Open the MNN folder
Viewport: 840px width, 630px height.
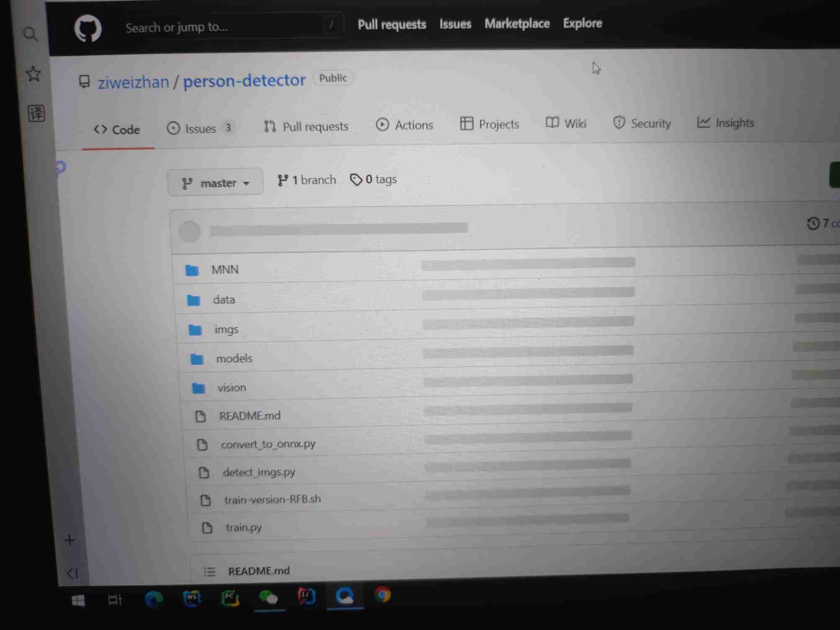click(225, 269)
